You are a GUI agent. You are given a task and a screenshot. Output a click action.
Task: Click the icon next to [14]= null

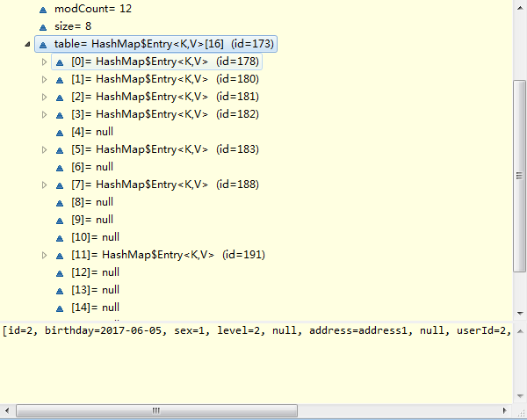pyautogui.click(x=60, y=308)
